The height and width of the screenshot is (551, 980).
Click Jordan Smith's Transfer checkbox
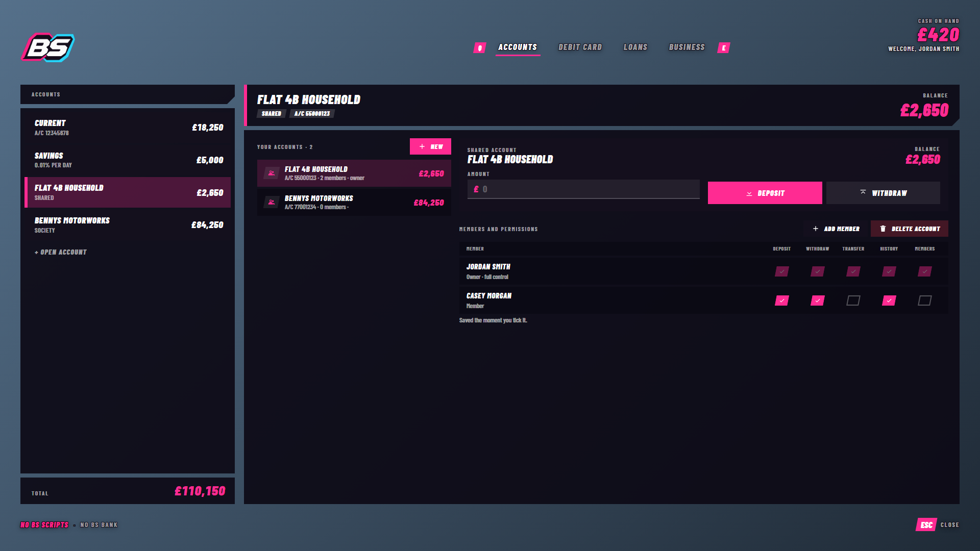[x=853, y=271]
